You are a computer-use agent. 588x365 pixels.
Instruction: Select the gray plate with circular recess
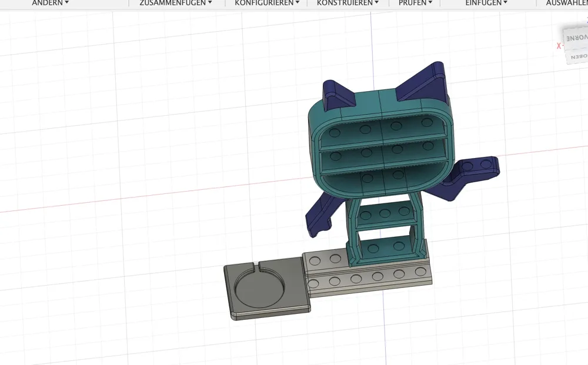[267, 288]
